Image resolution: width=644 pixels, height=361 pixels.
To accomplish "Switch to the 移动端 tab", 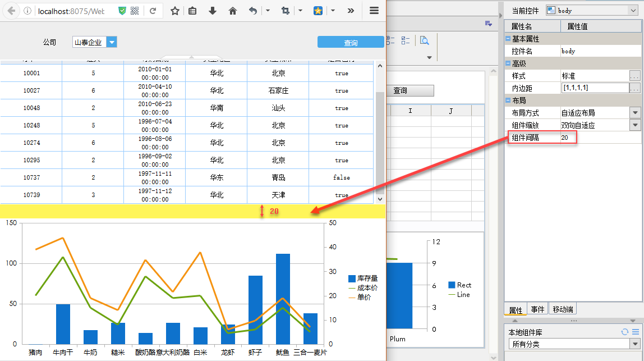I will point(563,309).
